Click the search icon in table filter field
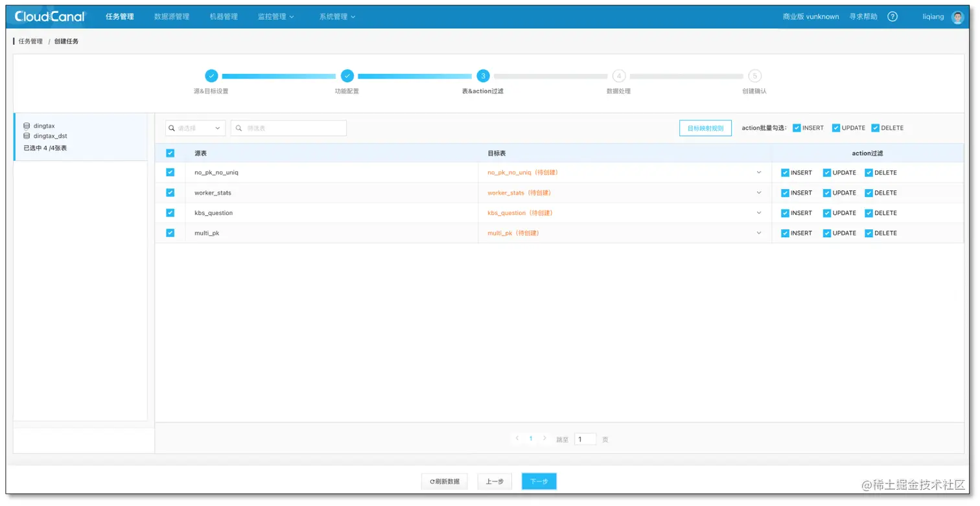The width and height of the screenshot is (980, 506). (239, 128)
